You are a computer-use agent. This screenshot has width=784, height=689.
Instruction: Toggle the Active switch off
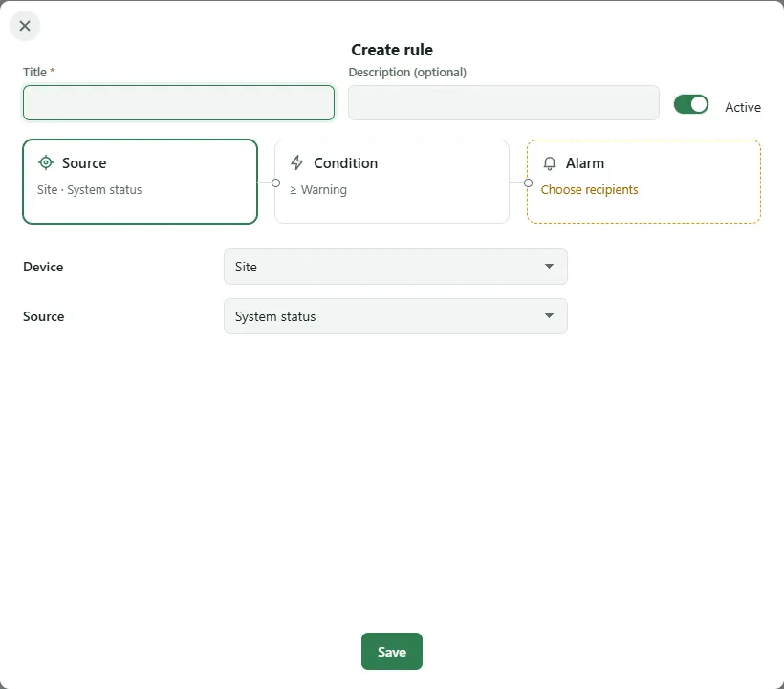691,104
